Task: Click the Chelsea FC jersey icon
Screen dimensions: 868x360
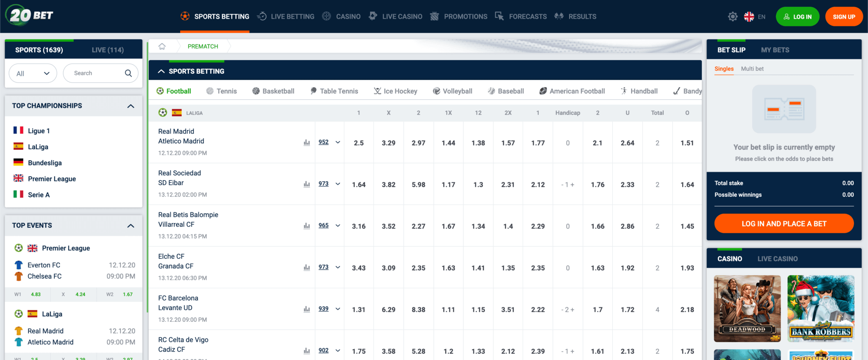Action: [19, 276]
